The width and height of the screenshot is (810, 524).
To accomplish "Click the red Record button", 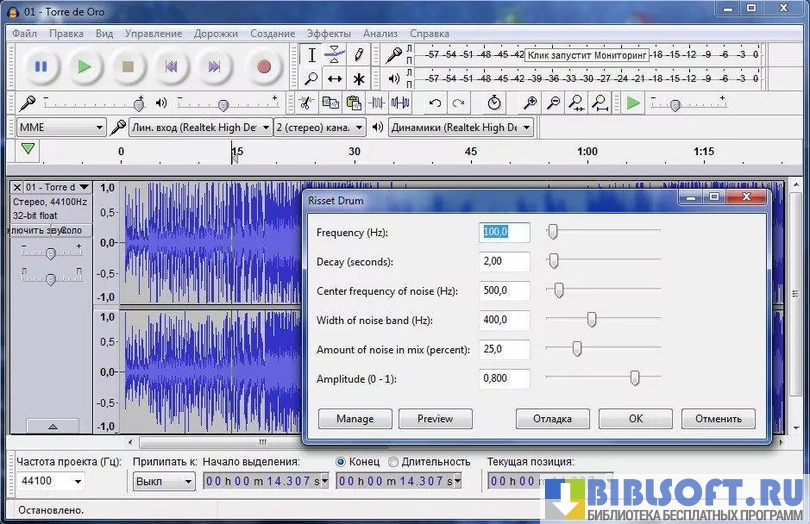I will point(264,67).
